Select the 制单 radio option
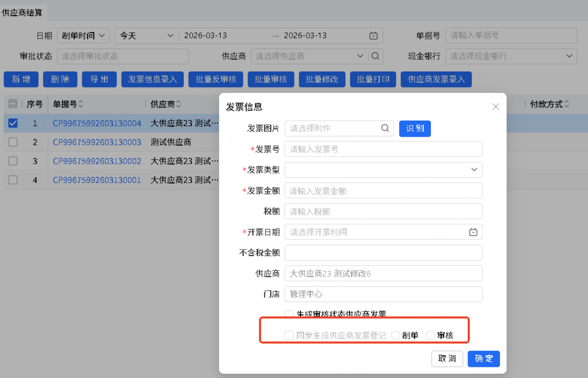588x378 pixels. point(396,335)
